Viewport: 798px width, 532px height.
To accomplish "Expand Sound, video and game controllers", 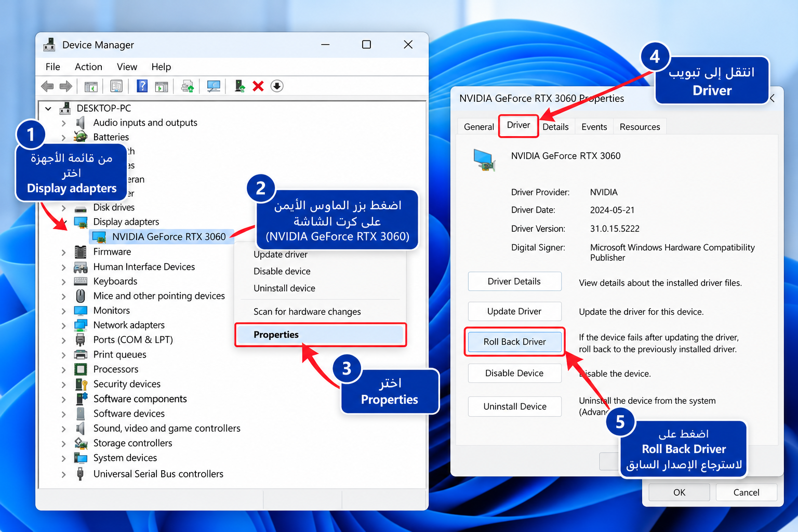I will click(x=63, y=429).
